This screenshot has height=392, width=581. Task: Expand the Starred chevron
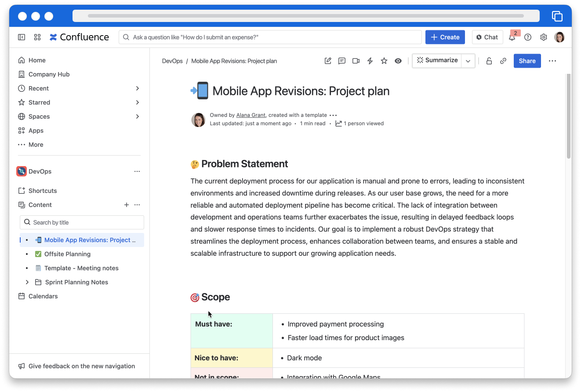pos(138,102)
